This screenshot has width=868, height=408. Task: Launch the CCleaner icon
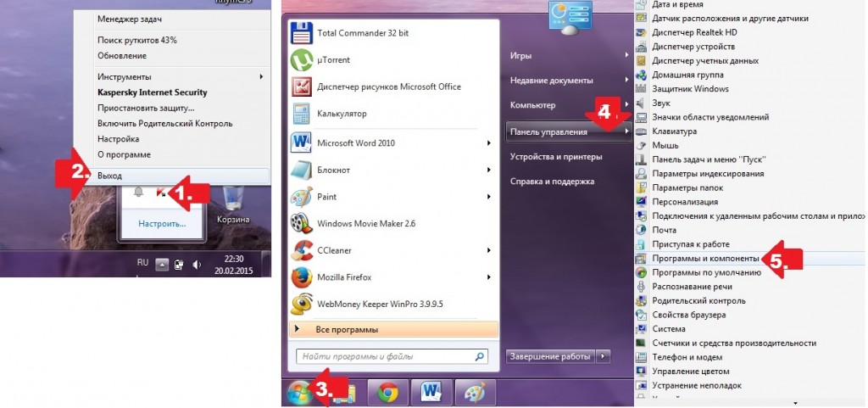(x=302, y=250)
